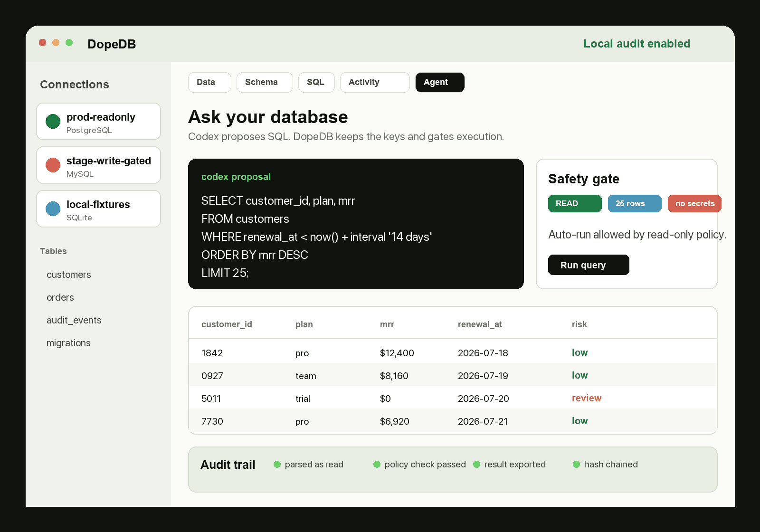
Task: Select the local-fixtures SQLite connection
Action: tap(98, 209)
